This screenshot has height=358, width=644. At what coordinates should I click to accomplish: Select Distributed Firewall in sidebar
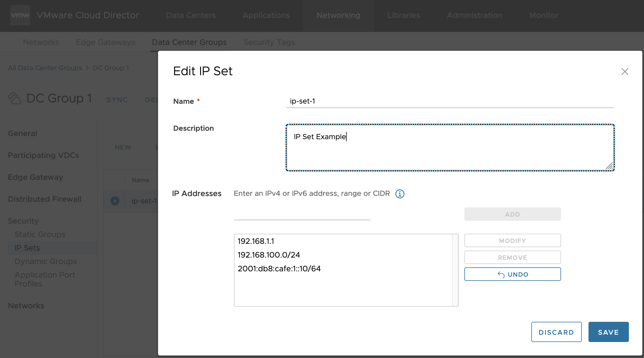[45, 199]
